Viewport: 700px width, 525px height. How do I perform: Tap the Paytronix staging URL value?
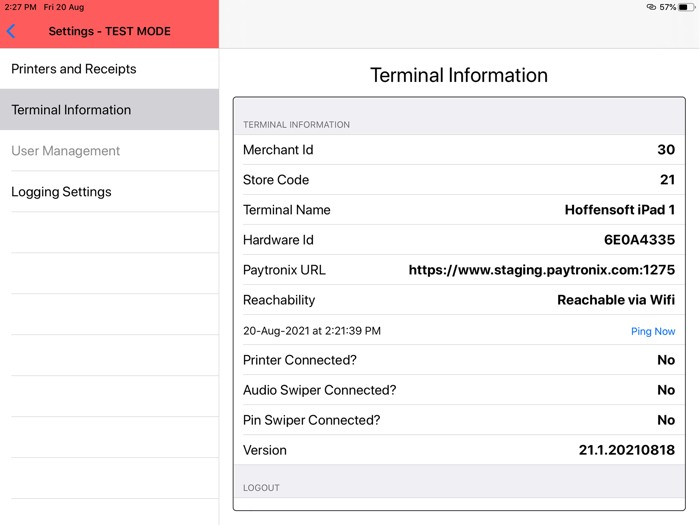coord(542,270)
